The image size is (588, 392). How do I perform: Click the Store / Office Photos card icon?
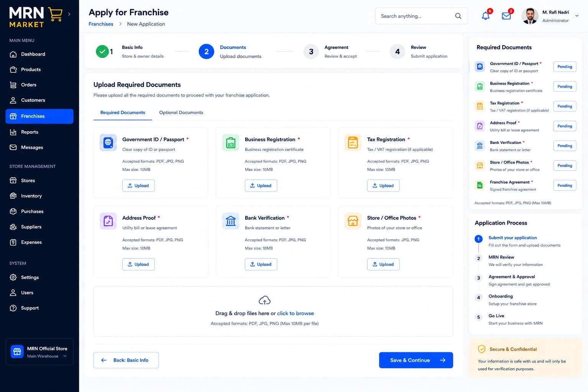coord(353,221)
